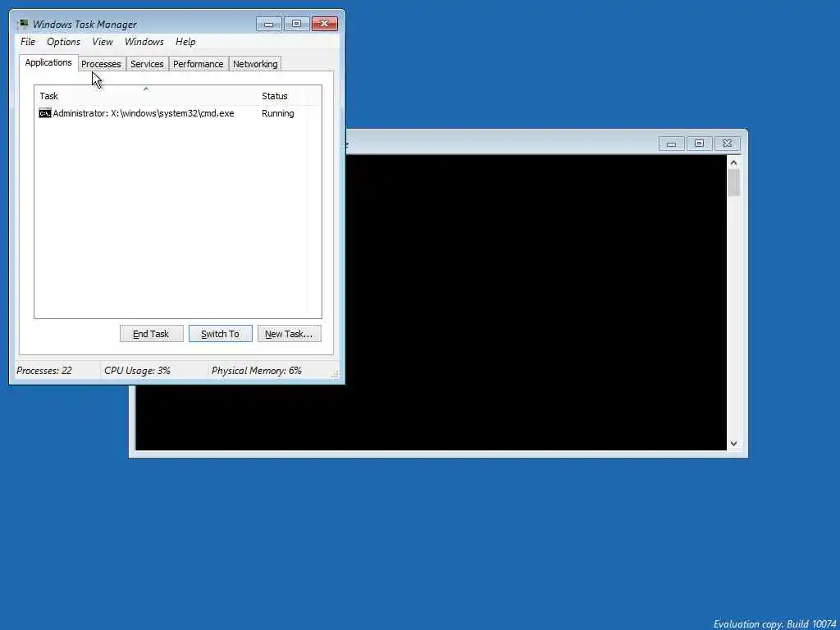
Task: Click the cmd.exe icon in the task list
Action: click(x=45, y=113)
